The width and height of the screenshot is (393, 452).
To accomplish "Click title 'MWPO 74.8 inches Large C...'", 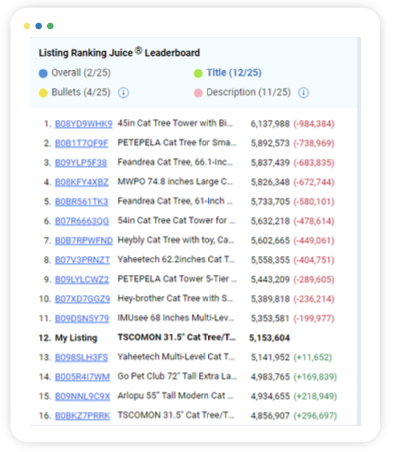I will tap(175, 182).
